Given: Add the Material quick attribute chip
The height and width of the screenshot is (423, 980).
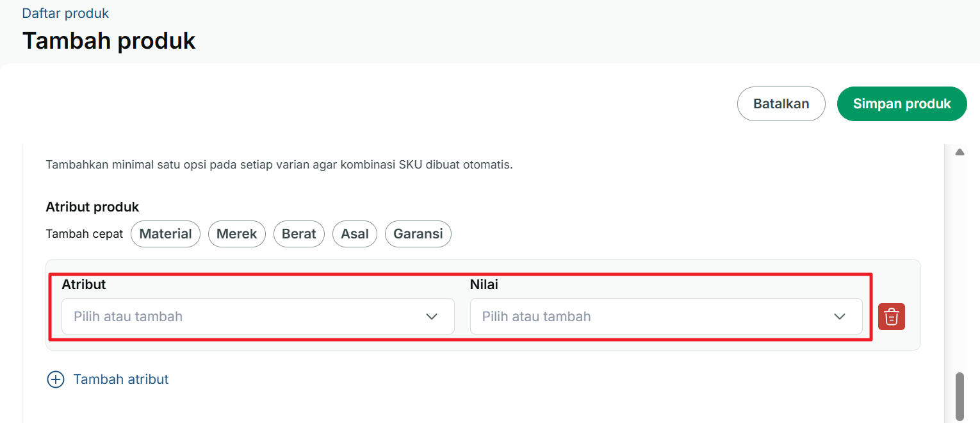Looking at the screenshot, I should (165, 234).
